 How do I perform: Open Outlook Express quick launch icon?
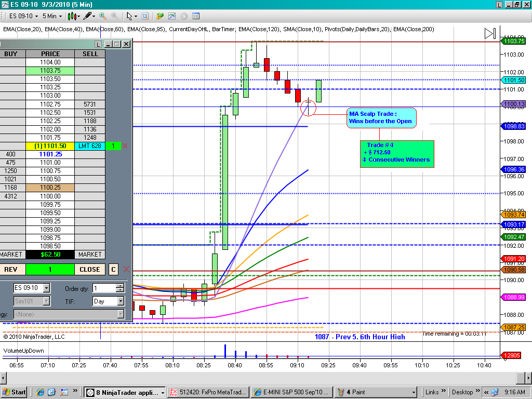pyautogui.click(x=51, y=392)
